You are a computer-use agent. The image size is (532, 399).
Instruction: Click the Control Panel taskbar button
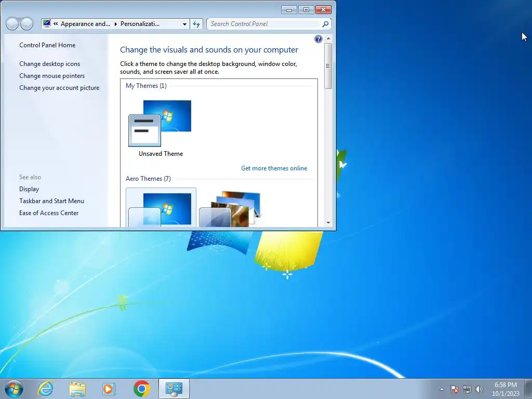point(174,389)
